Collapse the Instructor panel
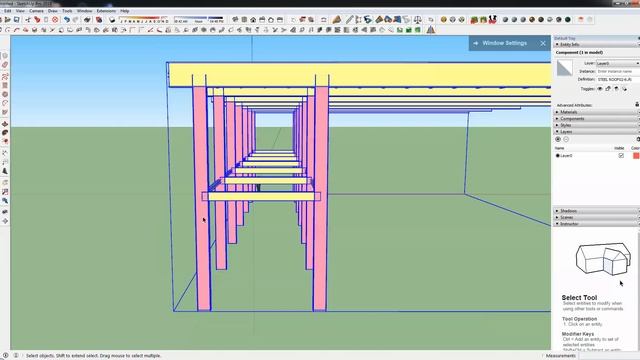This screenshot has width=640, height=360. tap(596, 224)
